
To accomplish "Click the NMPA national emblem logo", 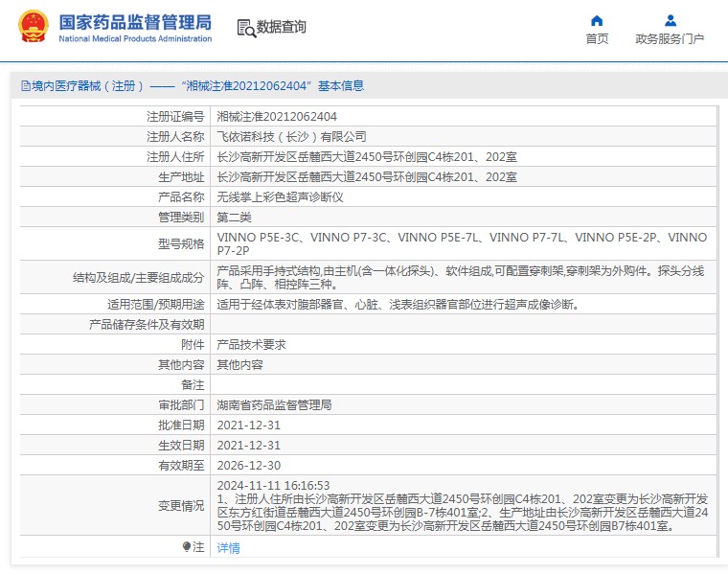I will (x=32, y=28).
